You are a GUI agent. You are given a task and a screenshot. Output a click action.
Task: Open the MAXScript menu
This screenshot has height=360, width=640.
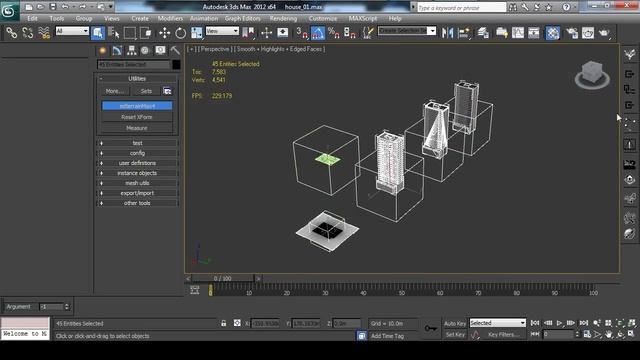tap(363, 18)
